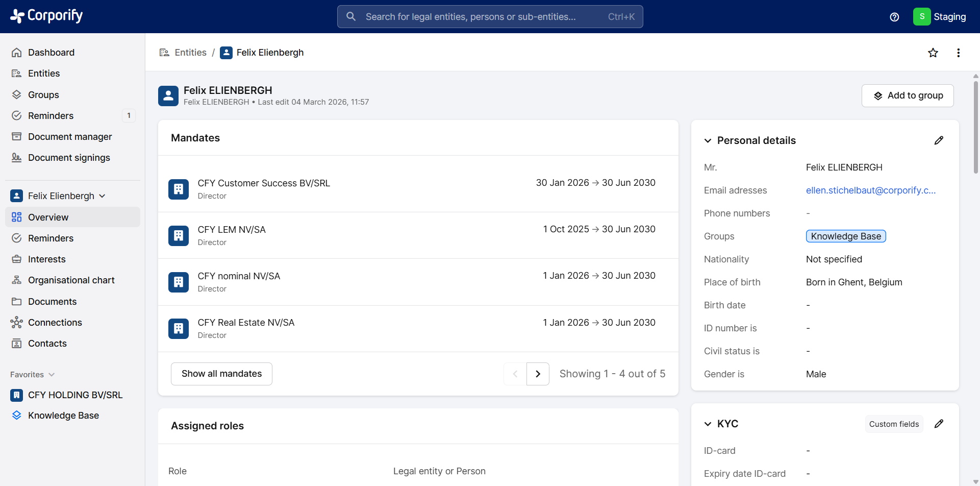Go to next page of mandates
This screenshot has height=486, width=980.
(538, 374)
